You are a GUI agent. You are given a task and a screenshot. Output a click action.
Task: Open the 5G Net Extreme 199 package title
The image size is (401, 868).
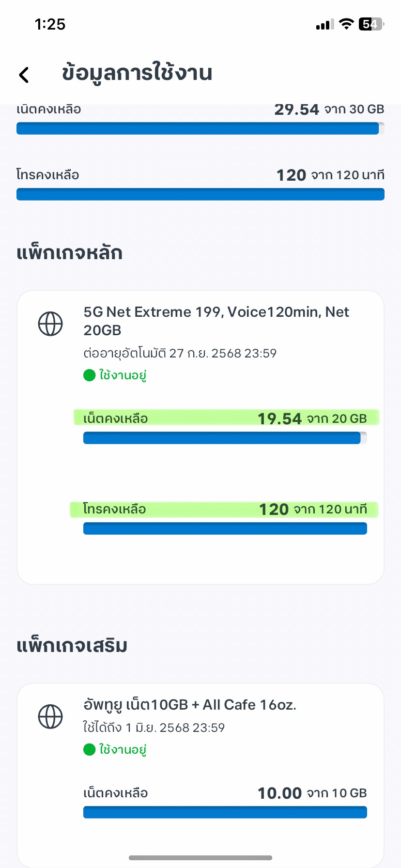point(216,321)
